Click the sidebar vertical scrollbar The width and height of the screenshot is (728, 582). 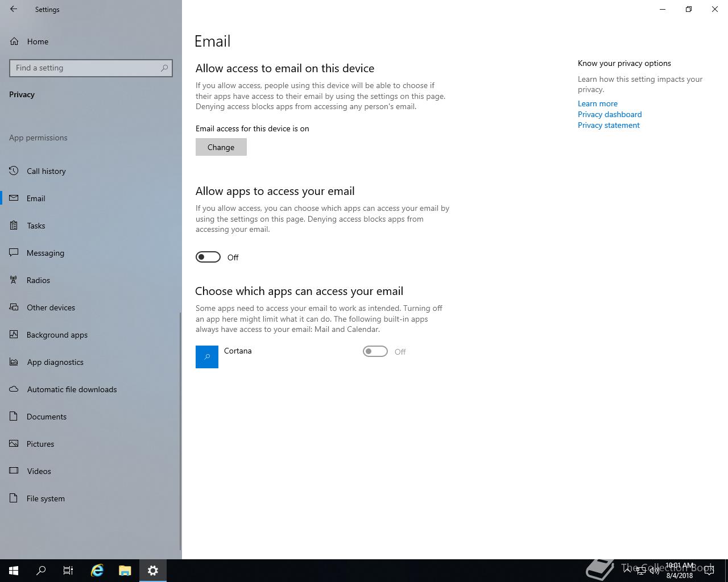coord(181,431)
